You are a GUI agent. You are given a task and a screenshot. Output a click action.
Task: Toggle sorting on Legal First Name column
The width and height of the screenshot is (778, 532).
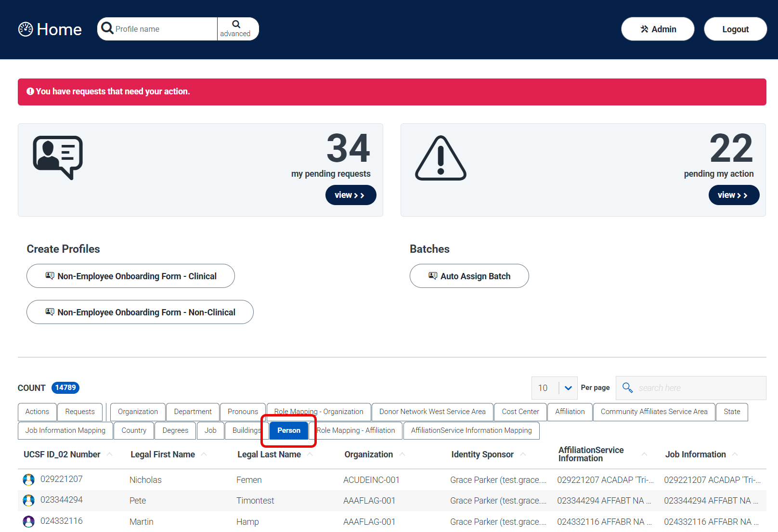(x=204, y=454)
